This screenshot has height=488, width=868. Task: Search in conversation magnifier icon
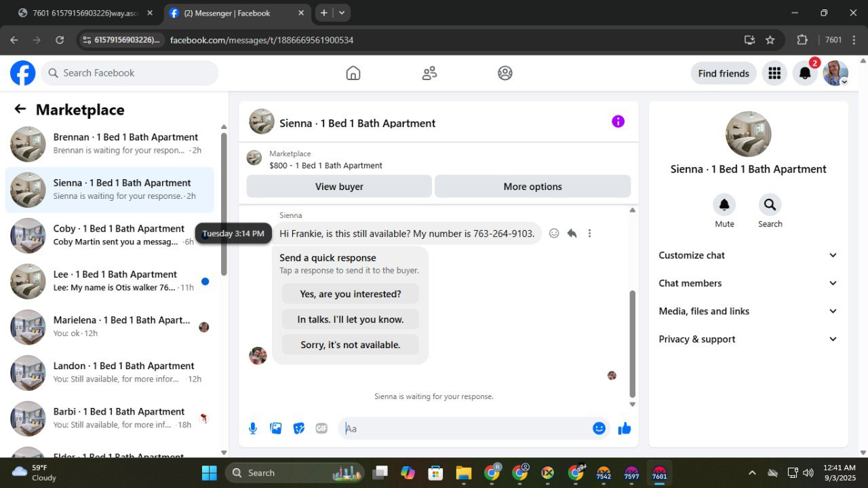770,205
